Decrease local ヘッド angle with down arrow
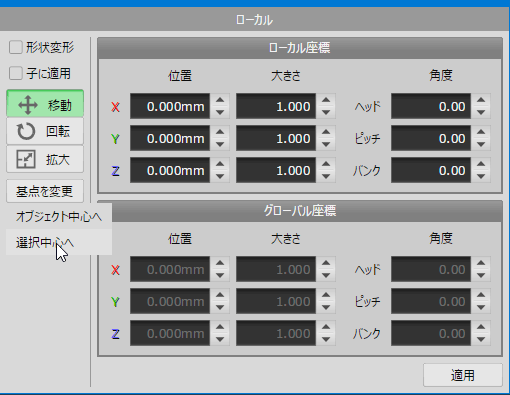Screen dimensions: 510x395 (x=481, y=112)
